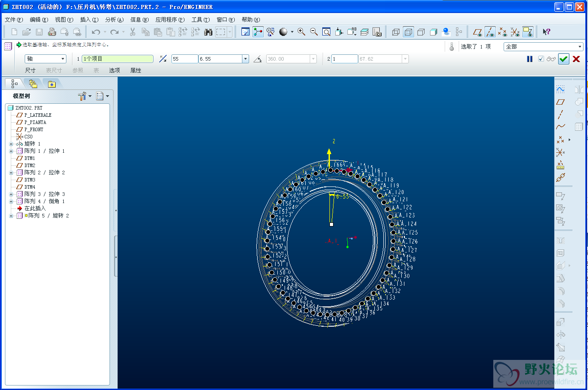Toggle coordinate systems display icon
This screenshot has height=390, width=588.
[515, 32]
